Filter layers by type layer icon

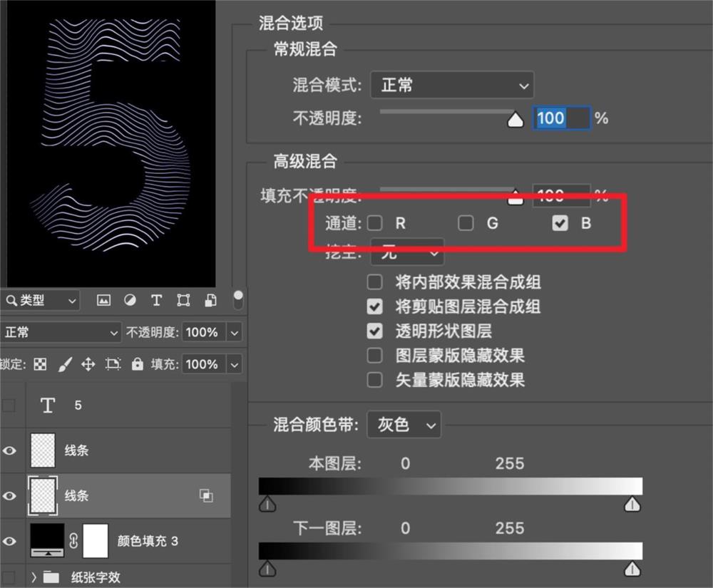[156, 300]
